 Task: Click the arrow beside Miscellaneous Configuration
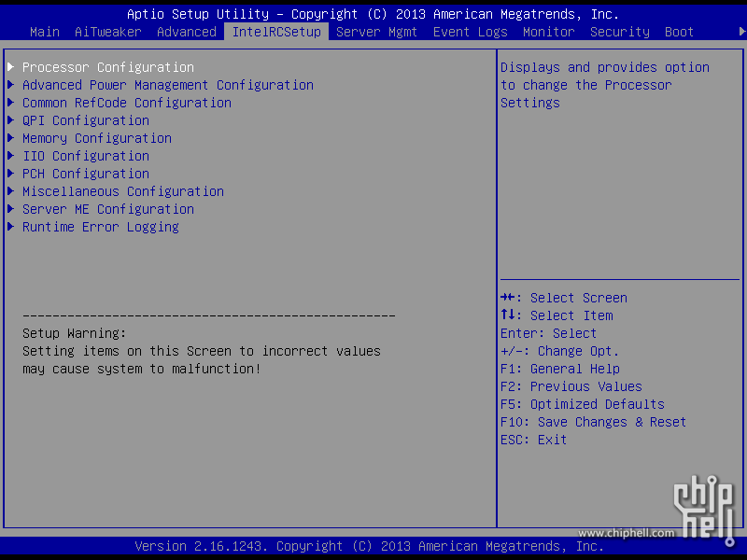tap(11, 191)
